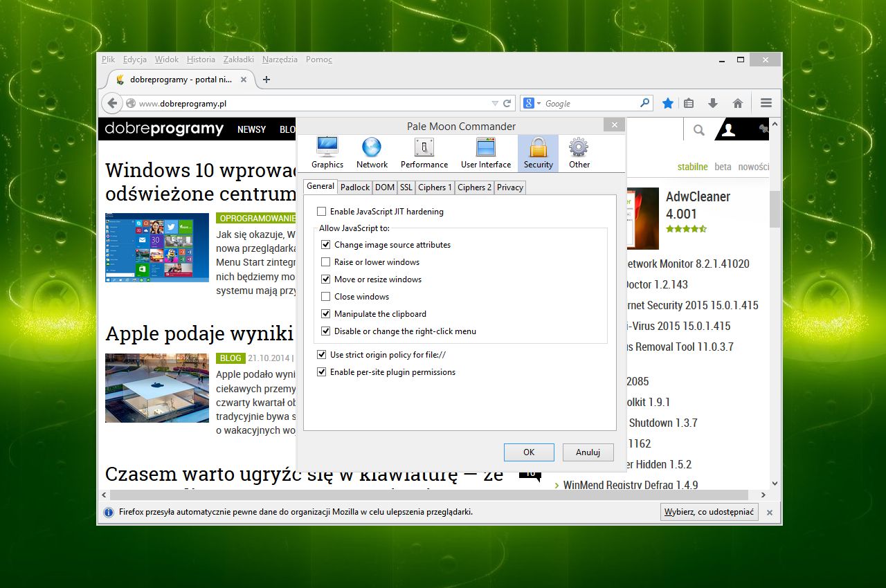Screen dimensions: 886x588
Task: Click Wybierz, co udostępniać button
Action: (x=709, y=513)
